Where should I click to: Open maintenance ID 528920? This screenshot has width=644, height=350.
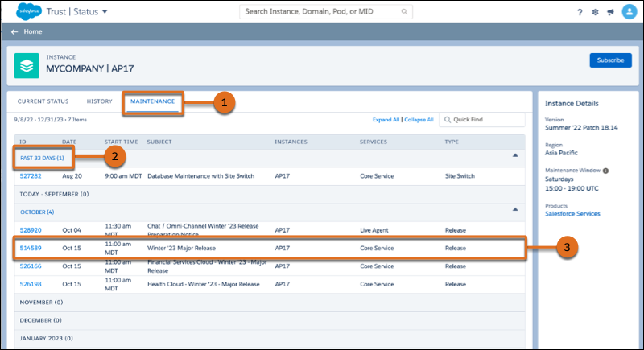point(31,230)
